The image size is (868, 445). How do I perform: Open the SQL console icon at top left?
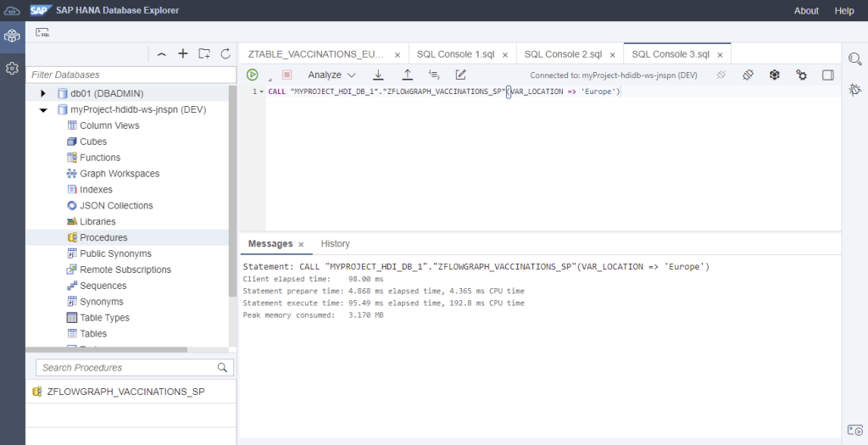click(x=42, y=32)
